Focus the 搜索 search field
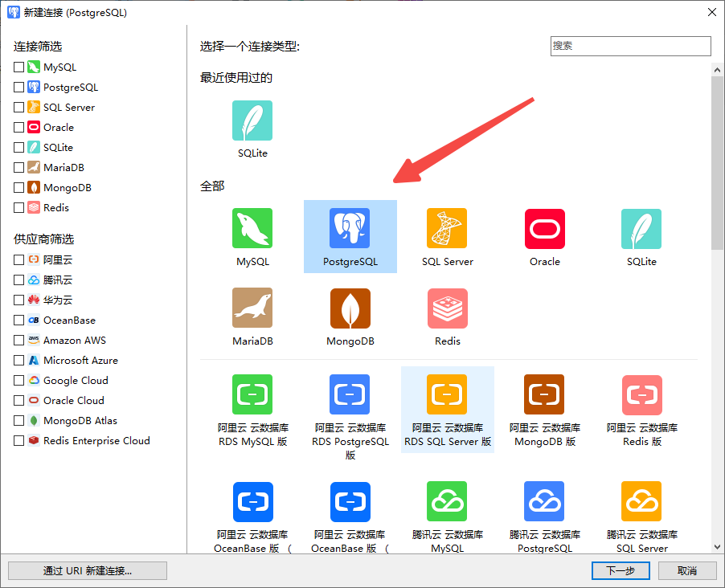This screenshot has width=725, height=588. point(631,46)
